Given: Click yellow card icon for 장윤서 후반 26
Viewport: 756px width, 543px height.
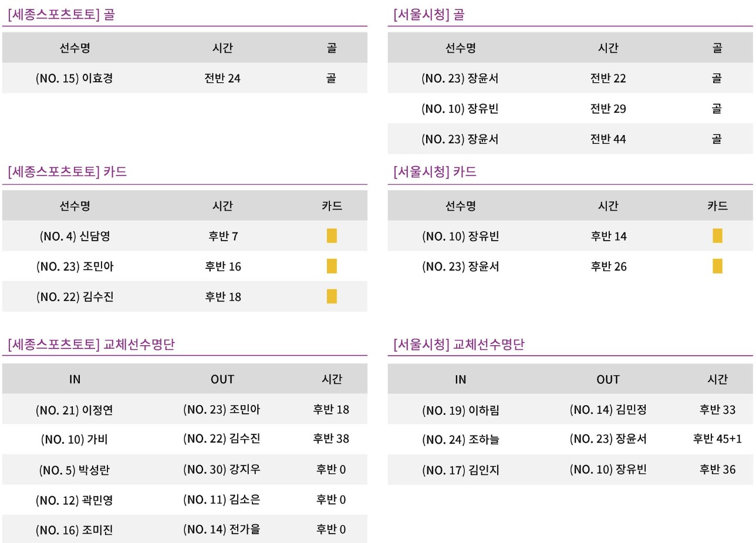Looking at the screenshot, I should point(717,266).
